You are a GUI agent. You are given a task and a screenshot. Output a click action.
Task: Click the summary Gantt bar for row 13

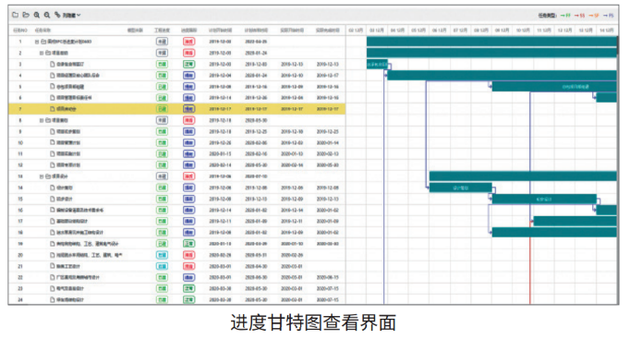coord(523,176)
